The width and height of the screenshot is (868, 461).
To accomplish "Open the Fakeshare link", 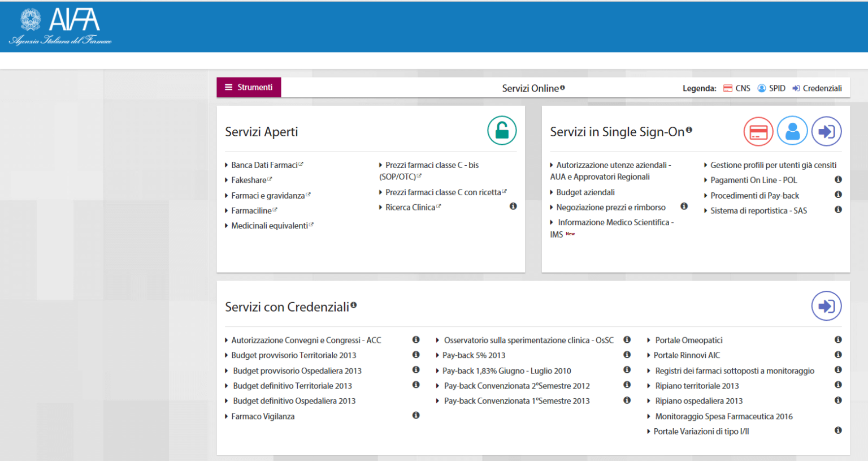I will [x=249, y=180].
